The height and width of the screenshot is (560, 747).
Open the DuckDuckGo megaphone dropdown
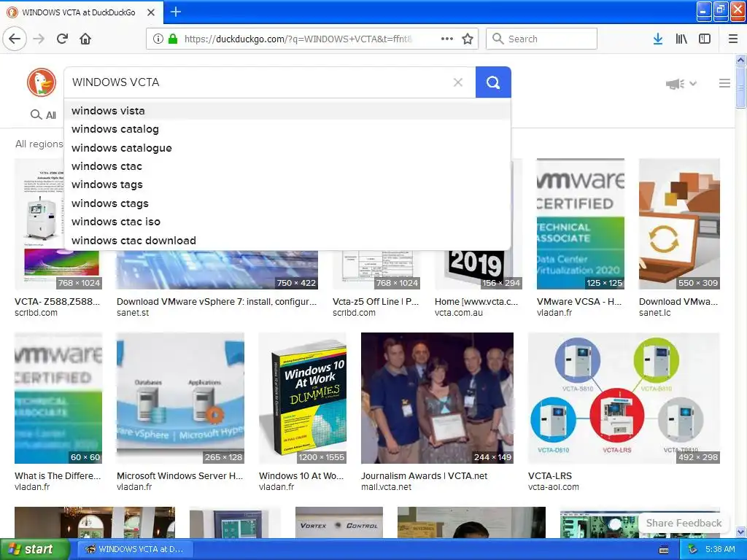(x=681, y=84)
